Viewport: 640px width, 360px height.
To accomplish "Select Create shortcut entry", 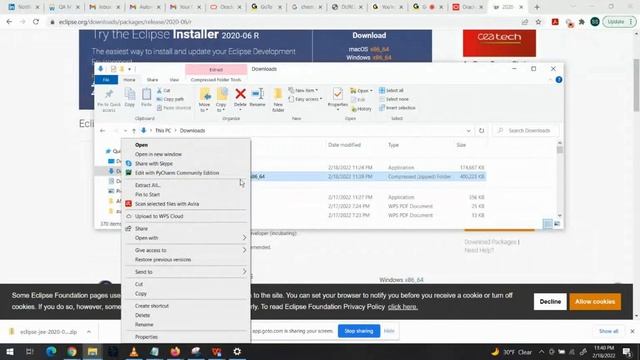I will (151, 306).
